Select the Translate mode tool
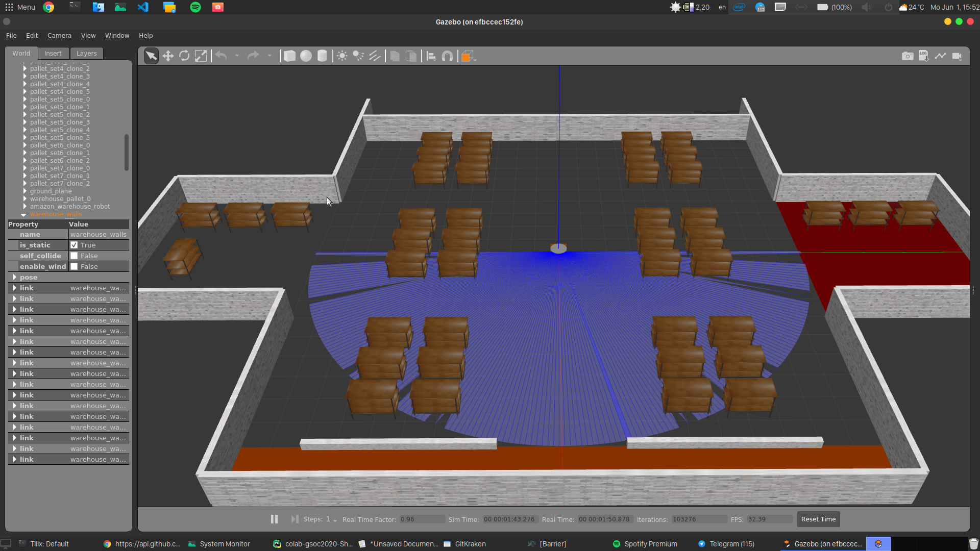The image size is (980, 551). [168, 56]
